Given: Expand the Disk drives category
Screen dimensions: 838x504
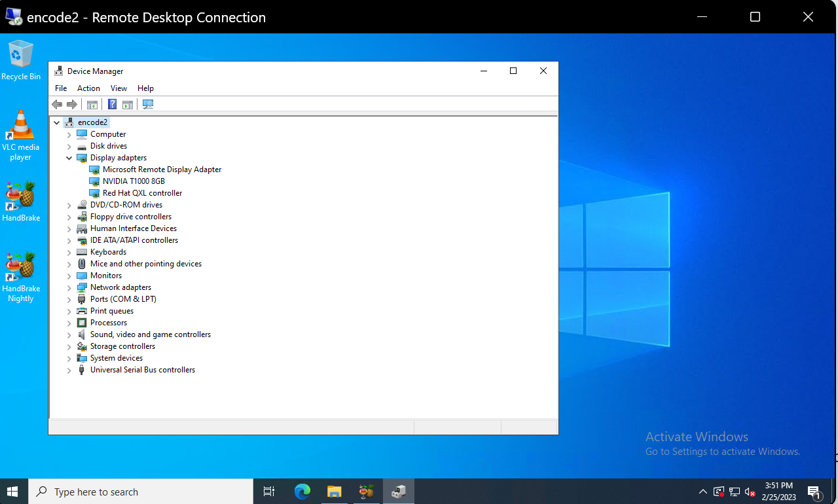Looking at the screenshot, I should (x=69, y=146).
